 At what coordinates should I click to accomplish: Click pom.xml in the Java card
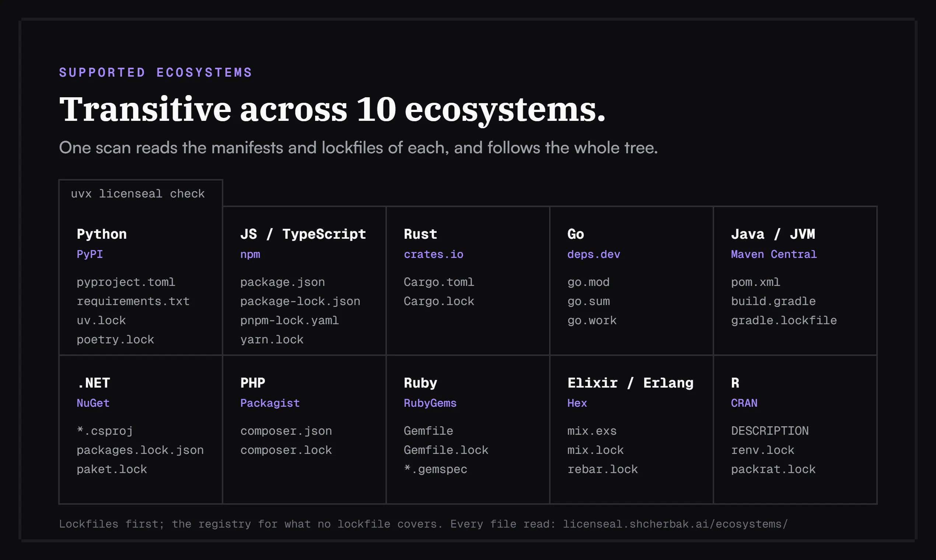755,282
